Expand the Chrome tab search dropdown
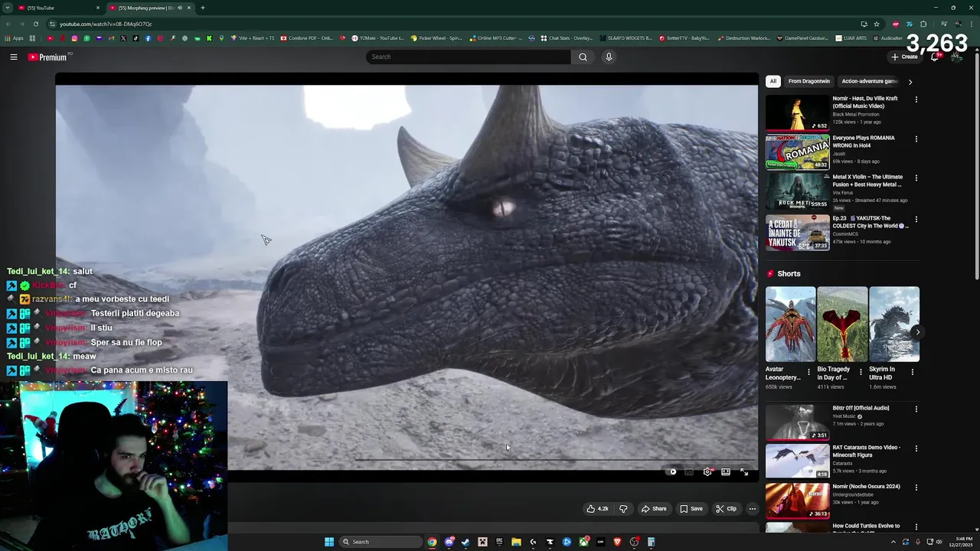The image size is (980, 551). 7,8
